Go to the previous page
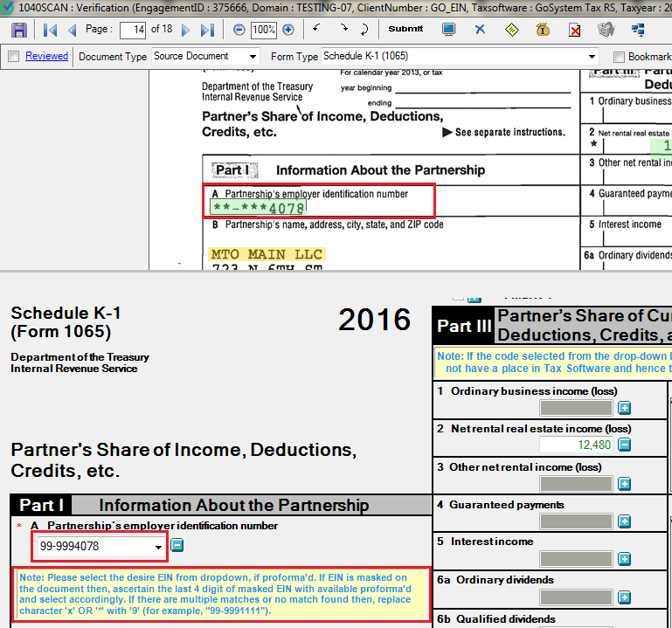672x628 pixels. [x=72, y=30]
